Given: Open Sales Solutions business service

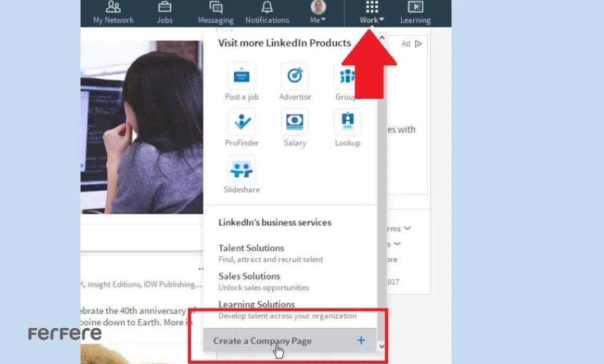Looking at the screenshot, I should (x=264, y=281).
